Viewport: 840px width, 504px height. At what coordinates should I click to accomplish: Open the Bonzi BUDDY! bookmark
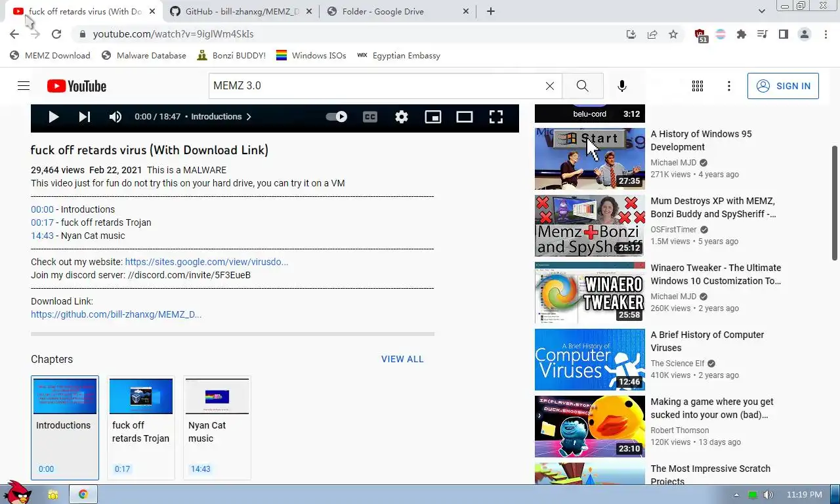click(231, 56)
